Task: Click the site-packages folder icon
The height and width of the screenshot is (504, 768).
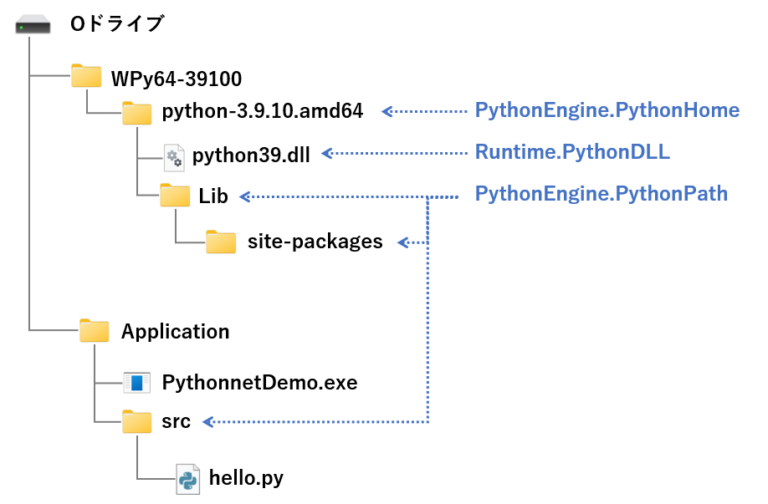Action: point(221,241)
